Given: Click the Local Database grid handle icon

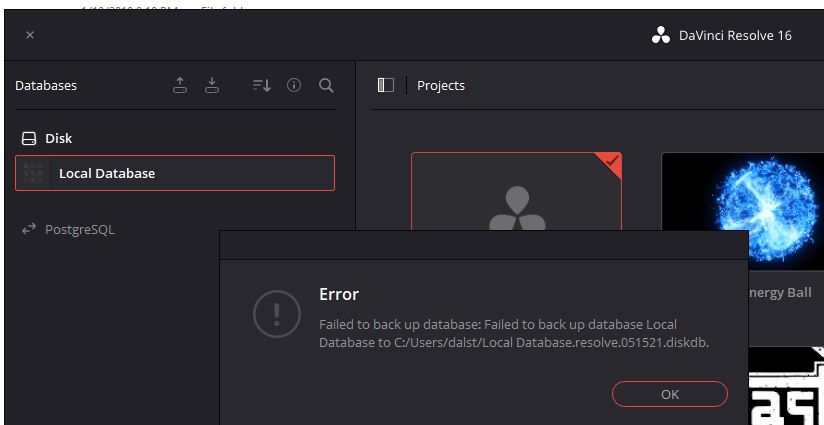Looking at the screenshot, I should pos(33,173).
